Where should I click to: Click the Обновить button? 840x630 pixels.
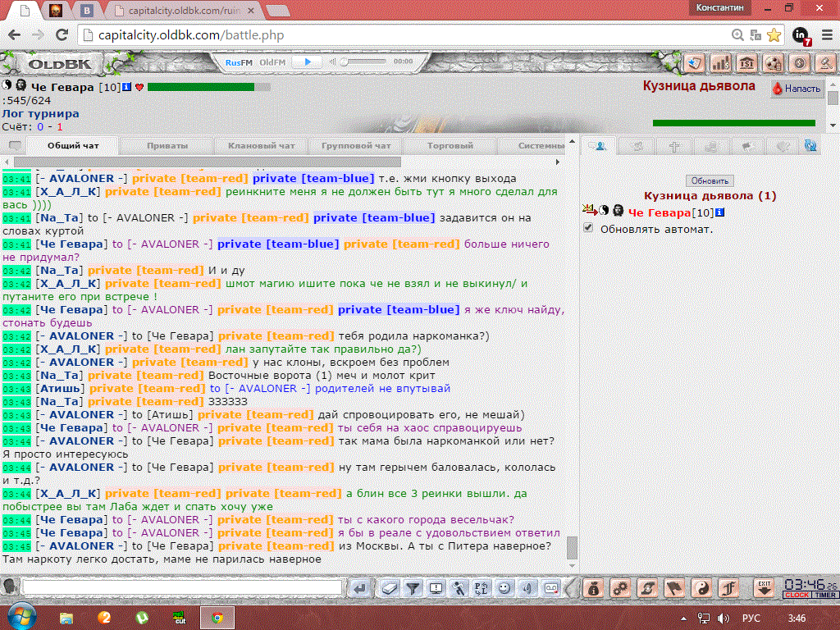tap(710, 180)
